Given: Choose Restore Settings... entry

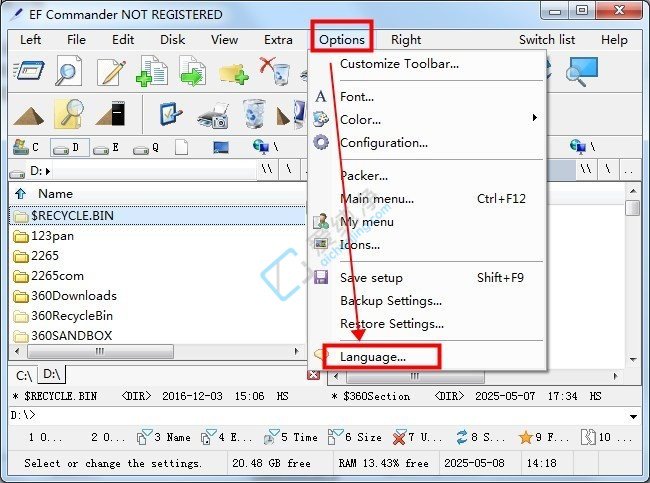Looking at the screenshot, I should (x=427, y=324).
